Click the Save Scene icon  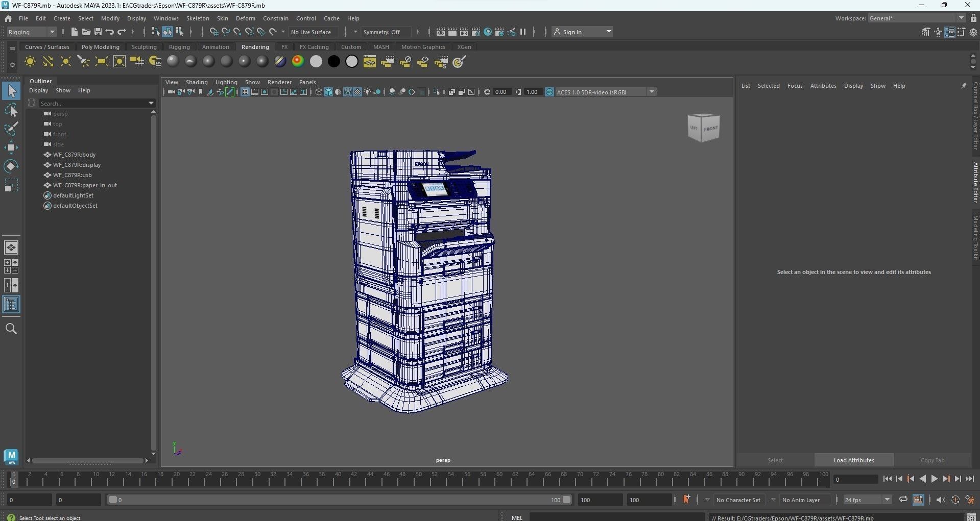(x=98, y=32)
